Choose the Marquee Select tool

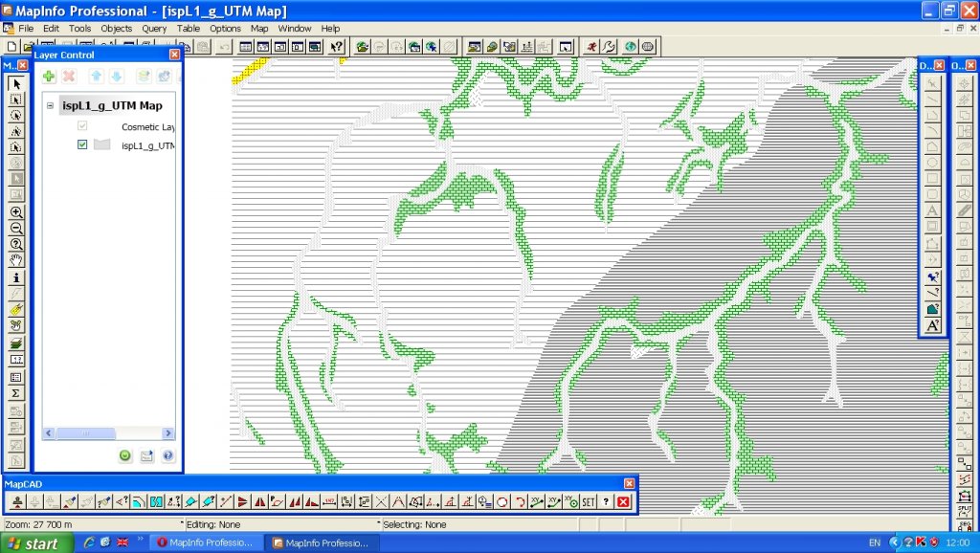coord(16,100)
